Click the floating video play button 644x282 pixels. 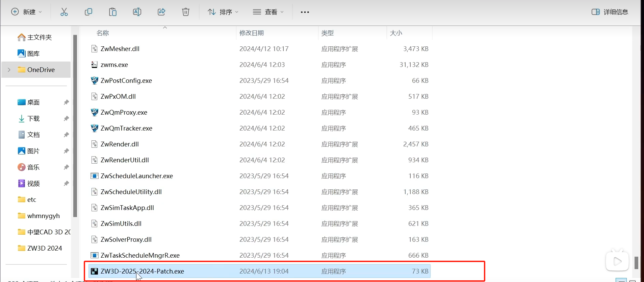[x=617, y=261]
